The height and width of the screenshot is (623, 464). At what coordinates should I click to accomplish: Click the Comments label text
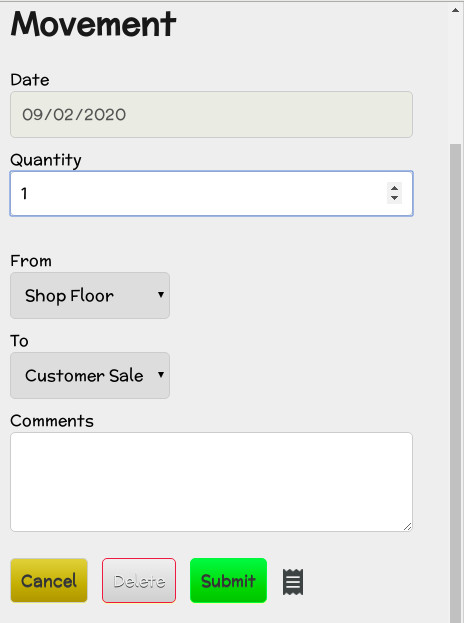[52, 421]
